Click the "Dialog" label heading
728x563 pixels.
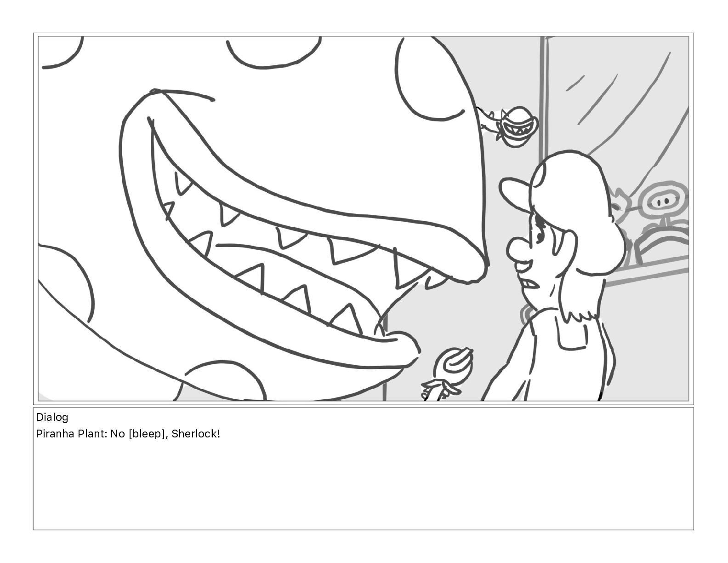tap(52, 417)
